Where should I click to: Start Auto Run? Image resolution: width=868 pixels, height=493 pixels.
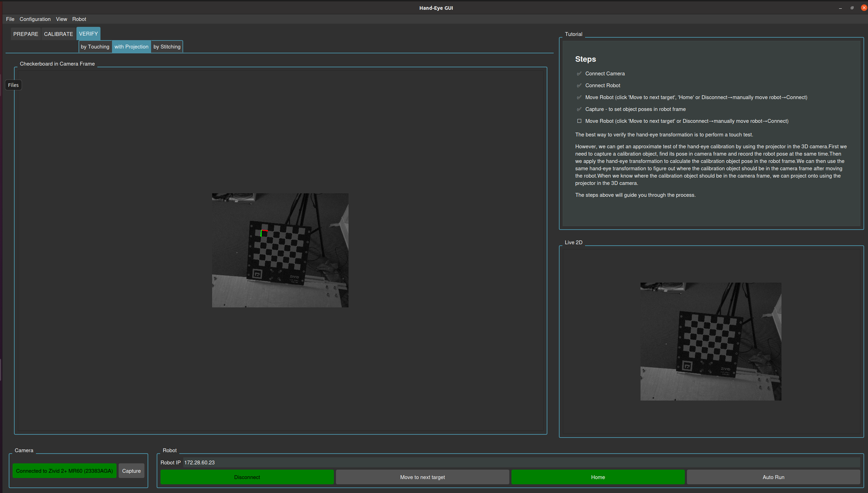coord(773,477)
